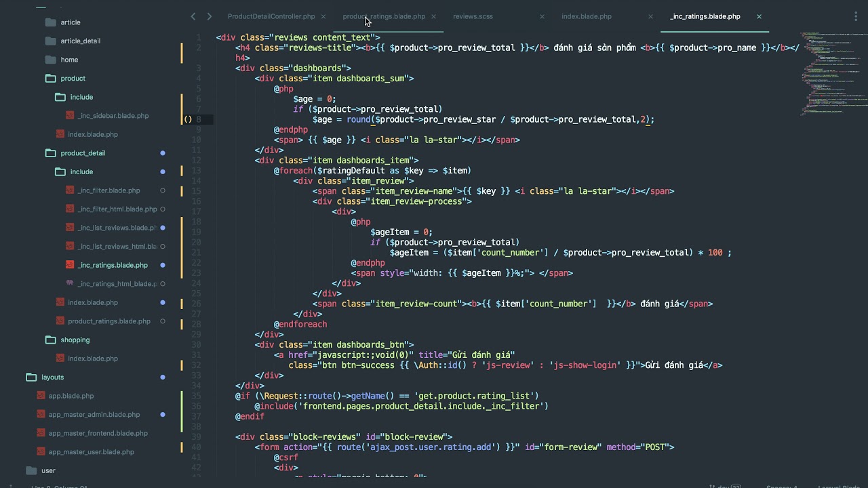Click the product_ratings.blade.php sidebar file icon

coord(60,321)
